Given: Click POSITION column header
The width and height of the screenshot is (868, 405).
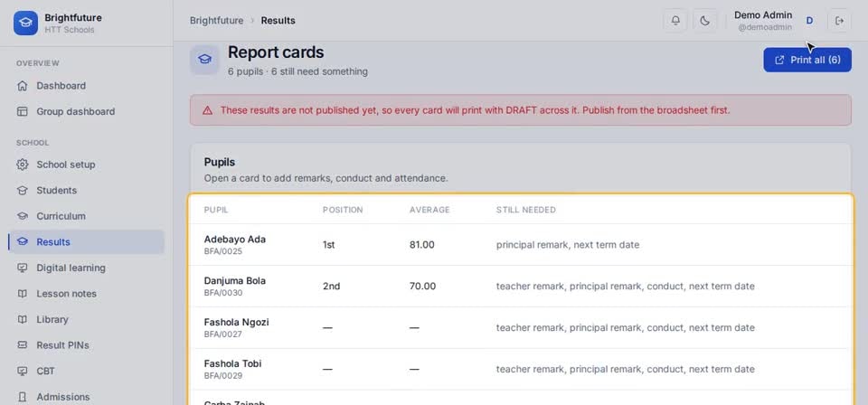Looking at the screenshot, I should point(343,210).
